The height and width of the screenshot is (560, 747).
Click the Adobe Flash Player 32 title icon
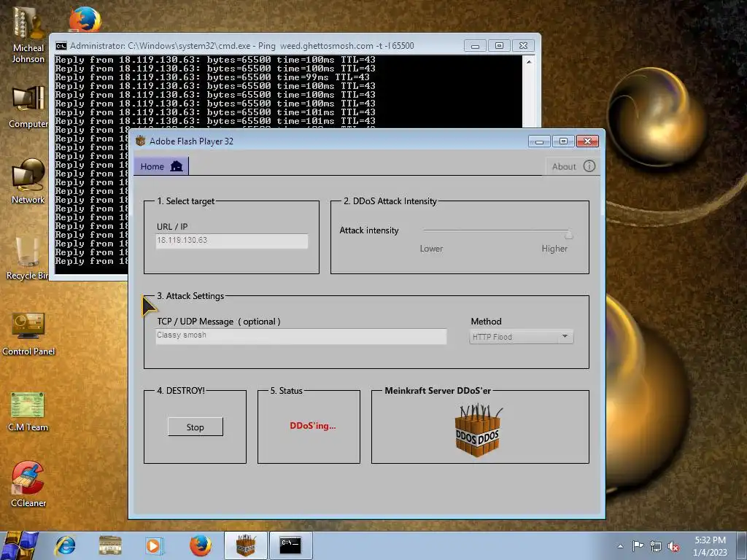[x=141, y=141]
